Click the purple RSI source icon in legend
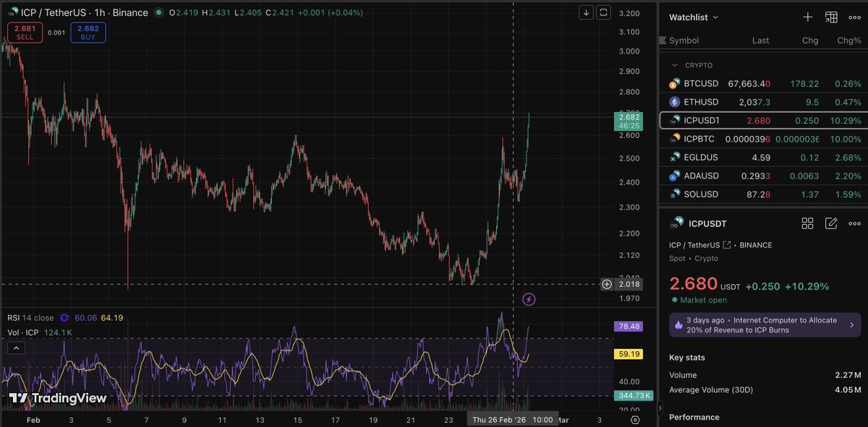 pos(64,317)
